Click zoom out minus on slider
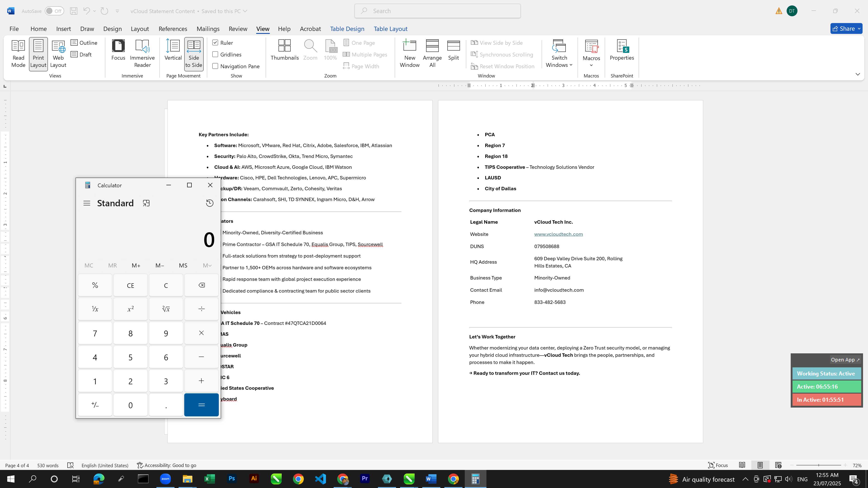 792,465
